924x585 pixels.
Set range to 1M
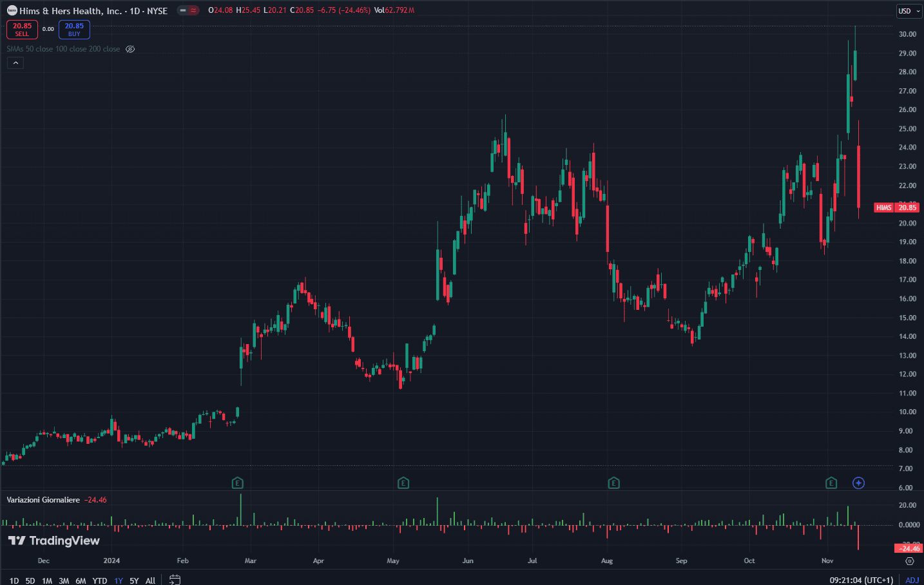coord(47,580)
